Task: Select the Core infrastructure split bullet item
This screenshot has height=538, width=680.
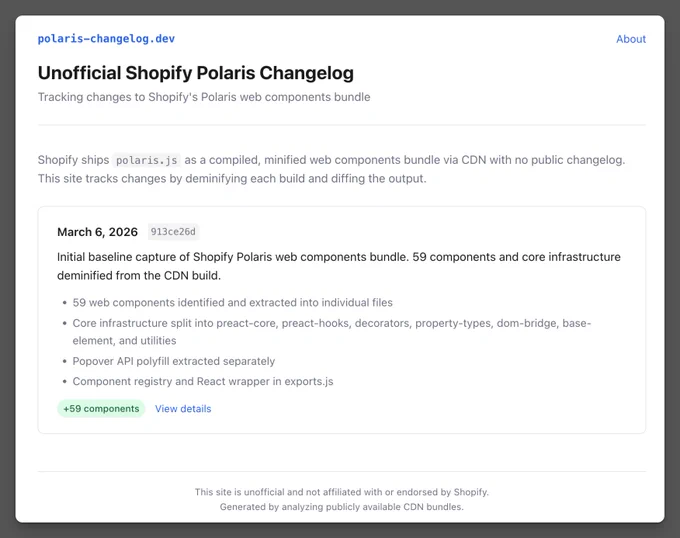Action: pyautogui.click(x=332, y=332)
